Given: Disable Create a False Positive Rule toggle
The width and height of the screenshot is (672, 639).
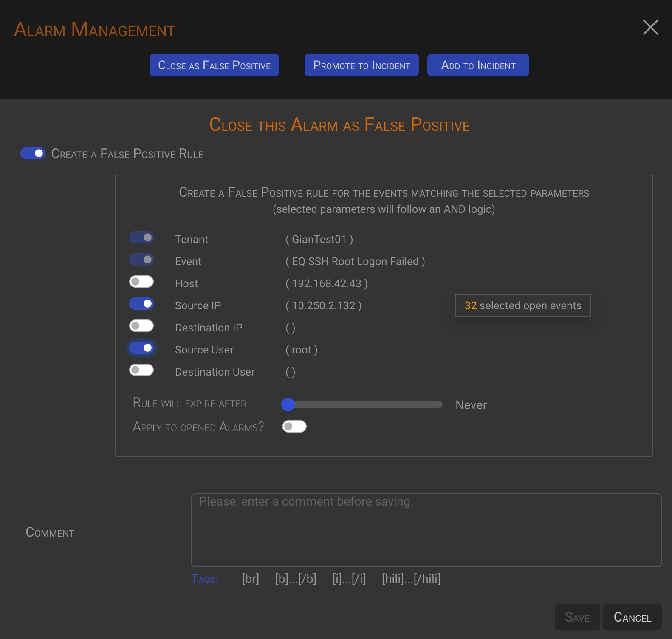Looking at the screenshot, I should click(33, 153).
